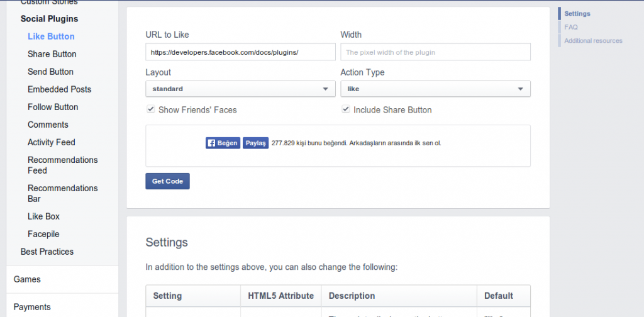This screenshot has width=644, height=317.
Task: Jump to Additional resources in outline
Action: pos(593,41)
